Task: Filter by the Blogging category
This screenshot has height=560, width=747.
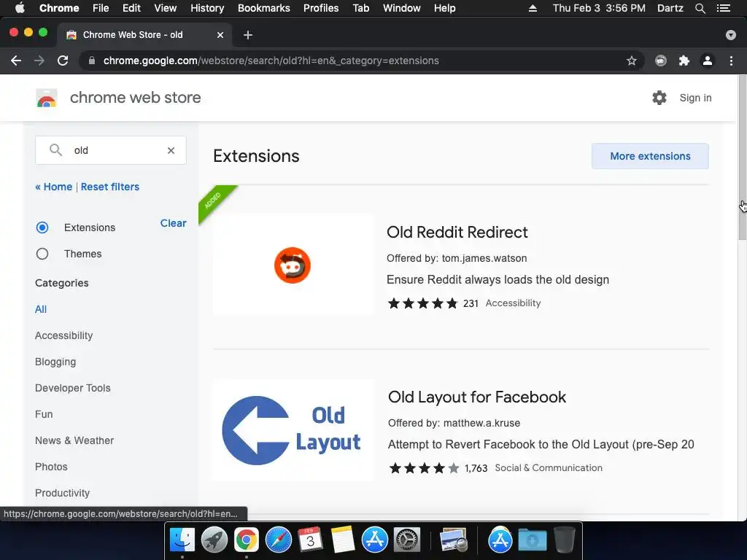Action: coord(55,362)
